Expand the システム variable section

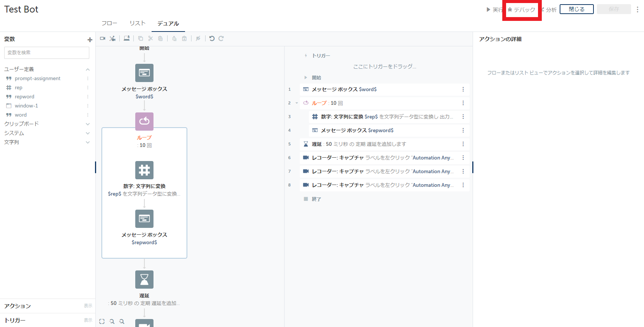pos(88,133)
